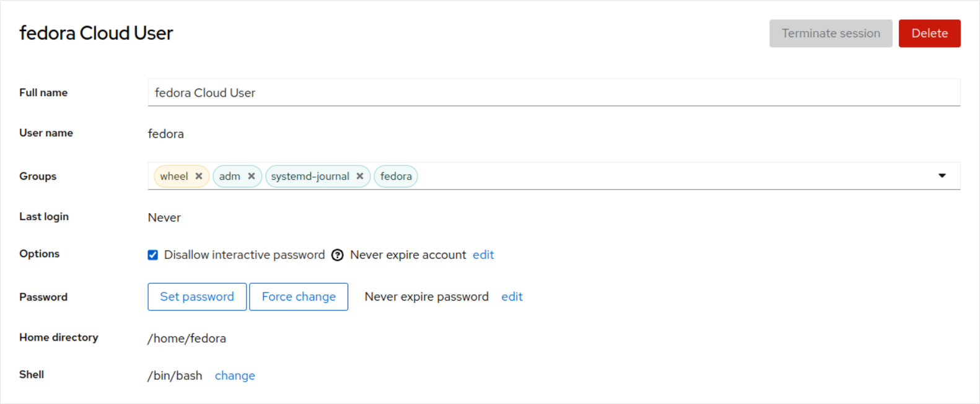Toggle the Disallow interactive password checkbox
Image resolution: width=980 pixels, height=404 pixels.
[x=153, y=255]
